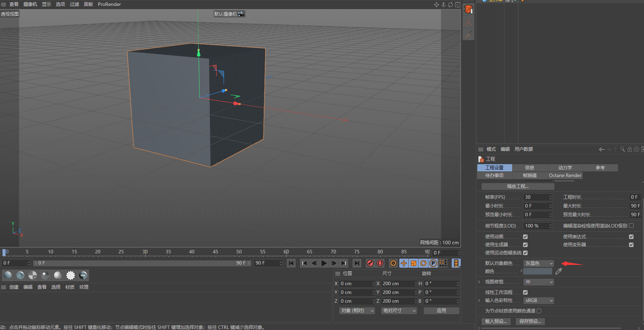644x330 pixels.
Task: Play the animation forward
Action: click(x=324, y=263)
